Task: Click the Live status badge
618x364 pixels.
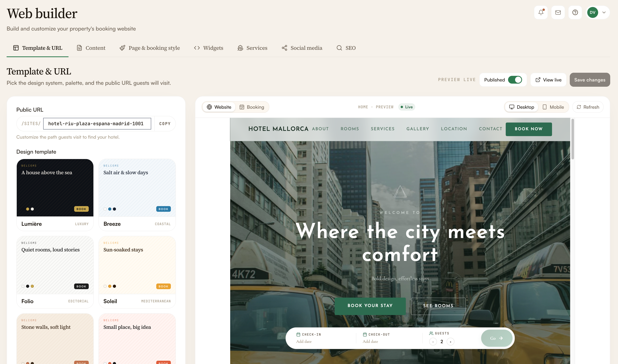Action: pos(406,107)
